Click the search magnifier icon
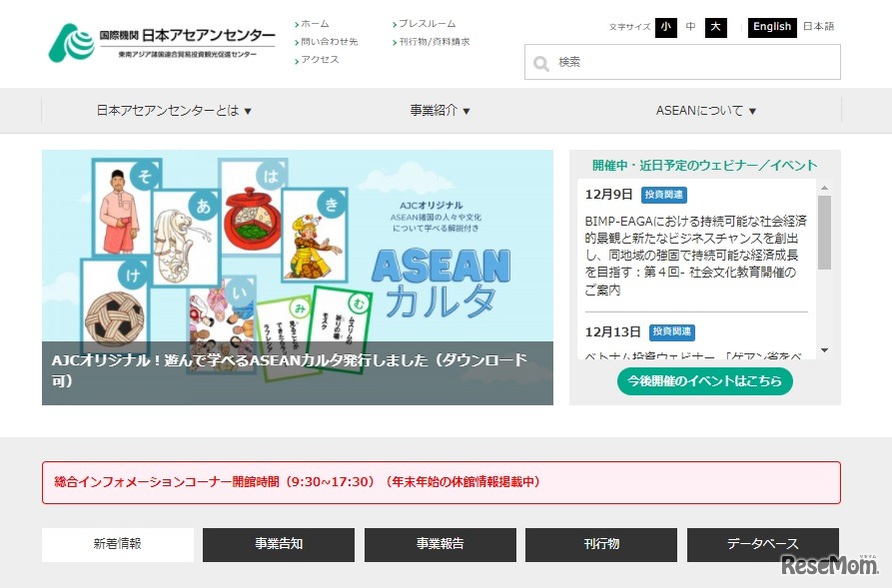The image size is (892, 588). [x=541, y=63]
